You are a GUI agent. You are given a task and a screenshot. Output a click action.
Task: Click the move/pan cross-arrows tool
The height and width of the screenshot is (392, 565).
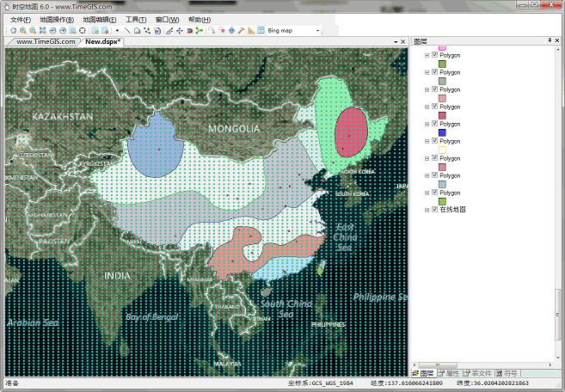pos(179,30)
